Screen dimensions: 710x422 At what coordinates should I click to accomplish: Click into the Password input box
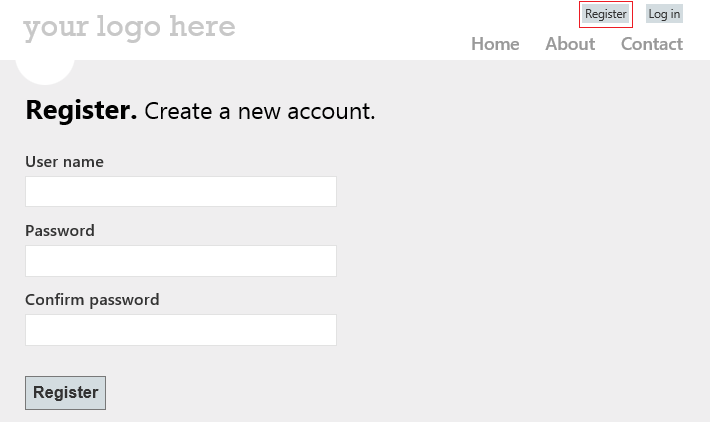click(181, 261)
